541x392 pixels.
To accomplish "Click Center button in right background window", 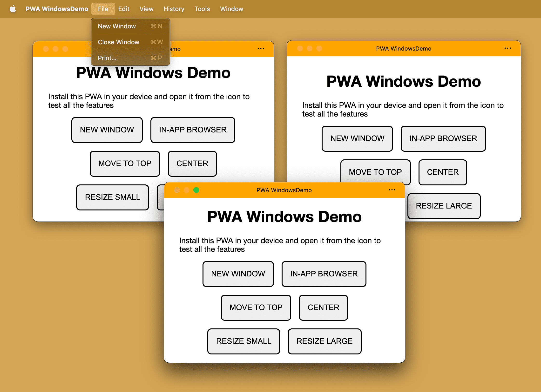I will coord(443,172).
